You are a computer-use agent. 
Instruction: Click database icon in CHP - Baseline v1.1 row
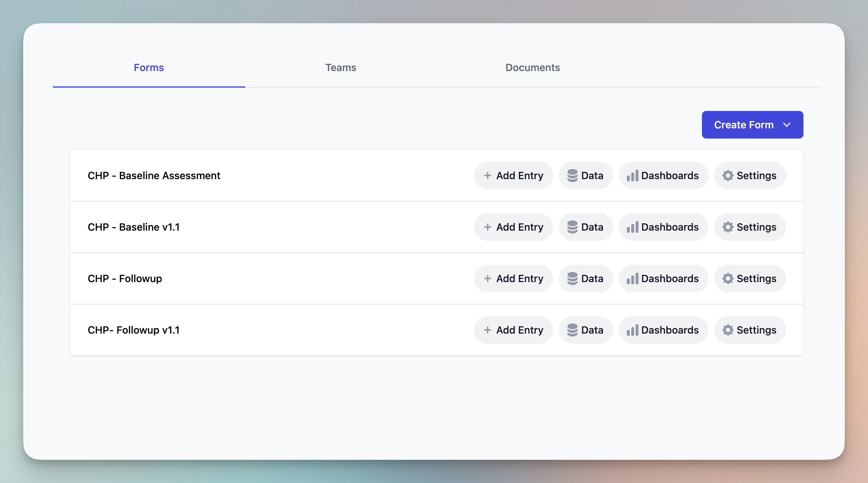[x=572, y=227]
